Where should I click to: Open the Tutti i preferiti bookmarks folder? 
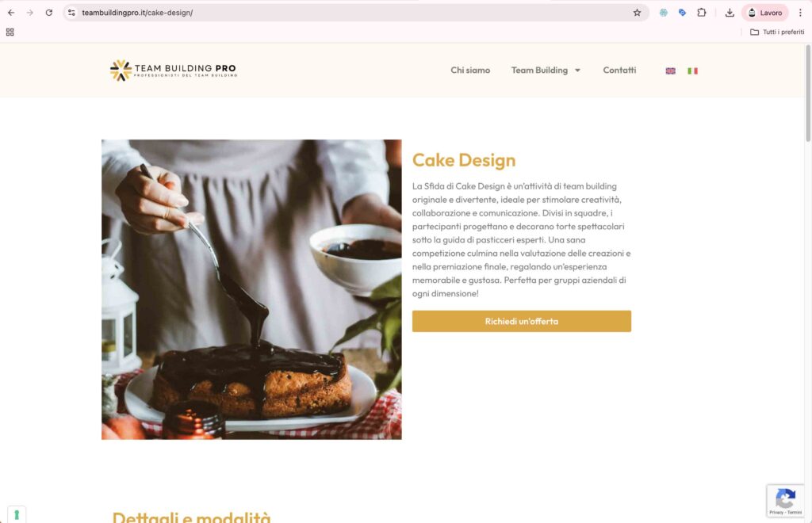777,32
